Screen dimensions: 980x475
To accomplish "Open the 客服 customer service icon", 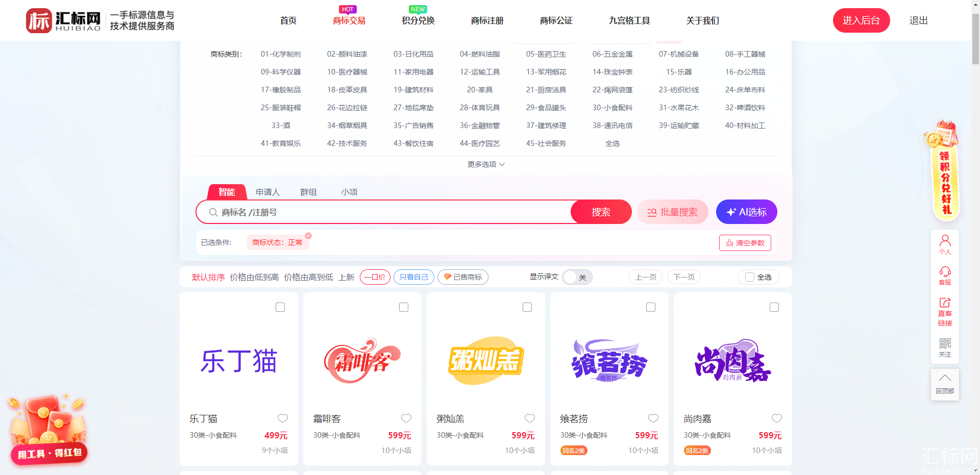I will (x=945, y=276).
